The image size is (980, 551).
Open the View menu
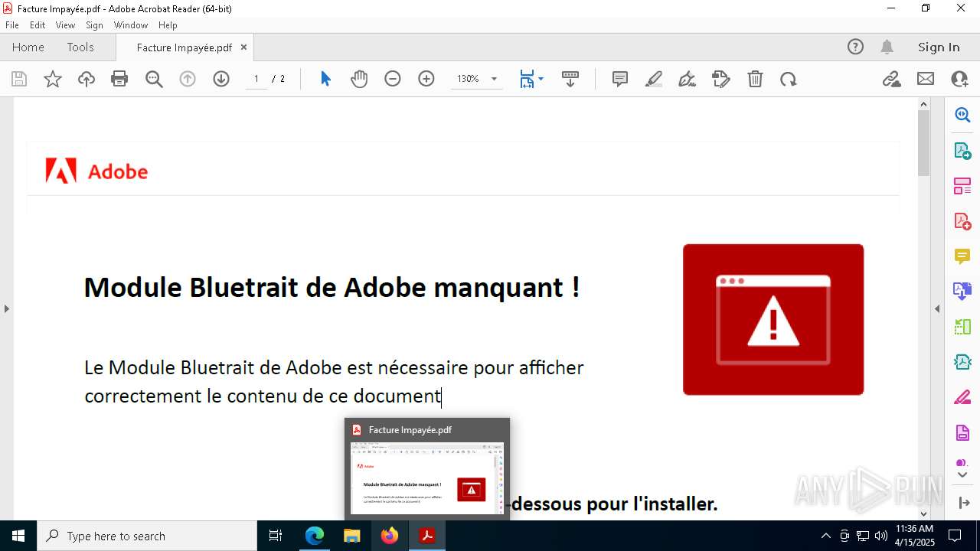pyautogui.click(x=65, y=25)
